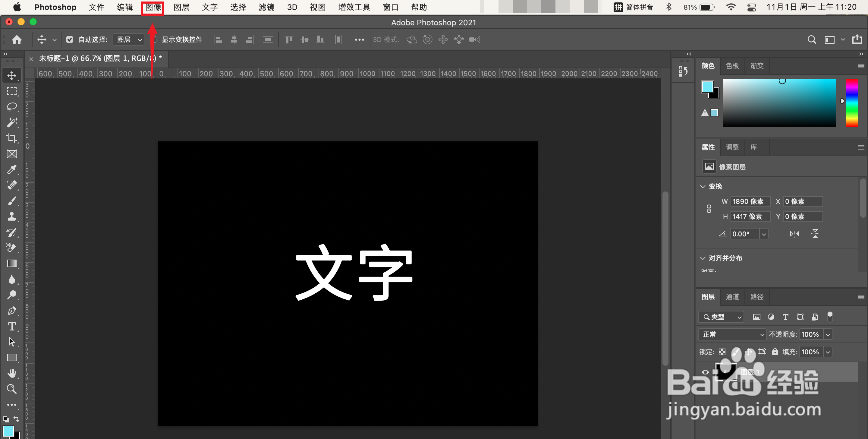Viewport: 868px width, 439px height.
Task: Select the Lasso tool
Action: coord(12,107)
